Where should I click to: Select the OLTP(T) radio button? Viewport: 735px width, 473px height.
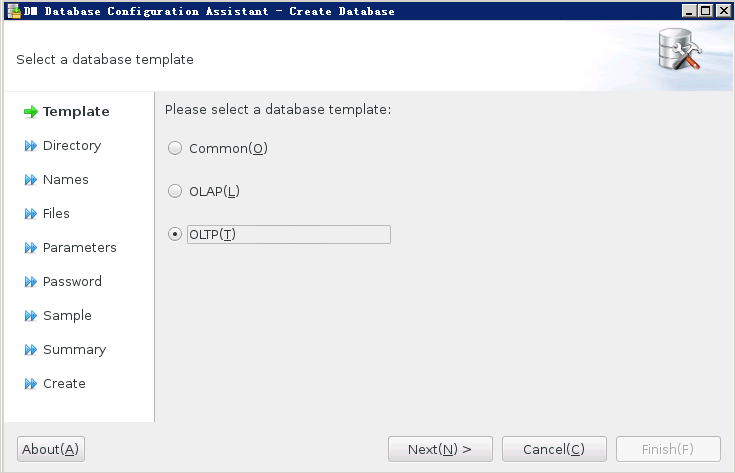pyautogui.click(x=175, y=234)
